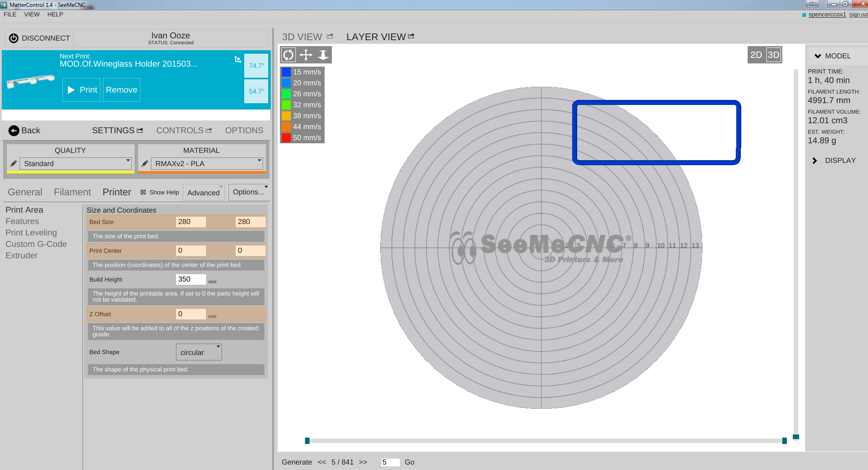Open the Quality Standard dropdown
The width and height of the screenshot is (868, 470).
[76, 164]
